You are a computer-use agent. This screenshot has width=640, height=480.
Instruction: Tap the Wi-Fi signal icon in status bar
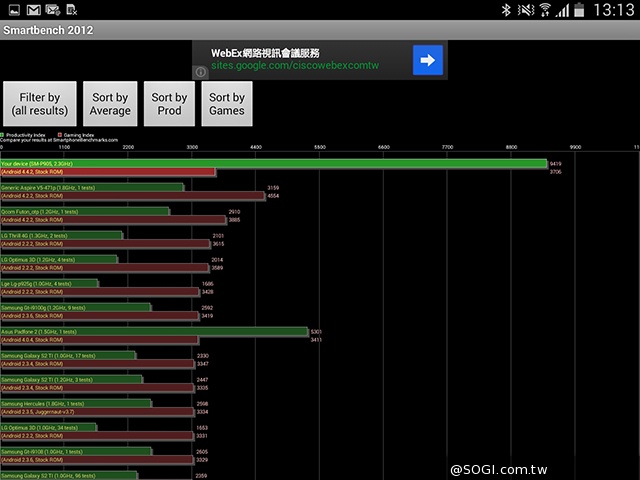tap(545, 10)
